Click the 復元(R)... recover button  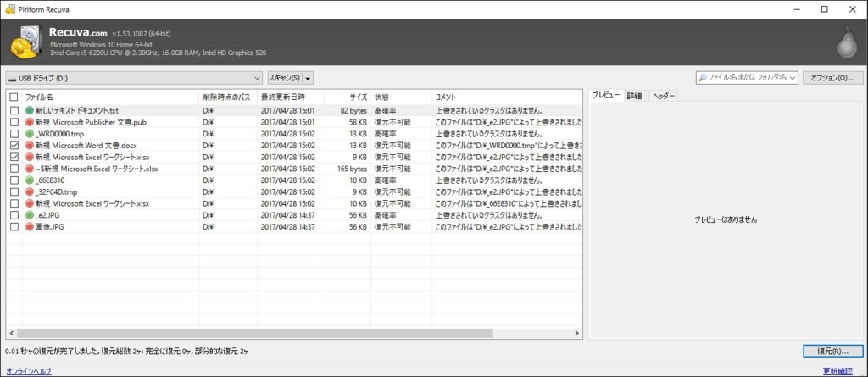pos(832,351)
